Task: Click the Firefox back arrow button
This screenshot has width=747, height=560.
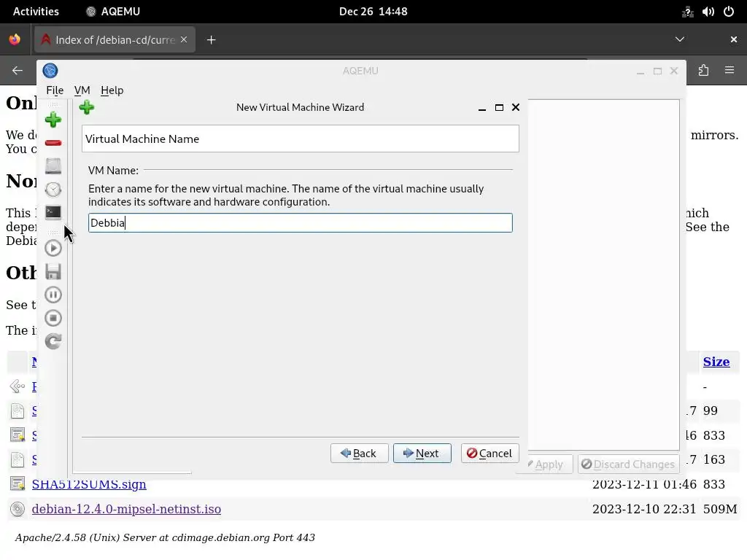Action: pyautogui.click(x=18, y=71)
